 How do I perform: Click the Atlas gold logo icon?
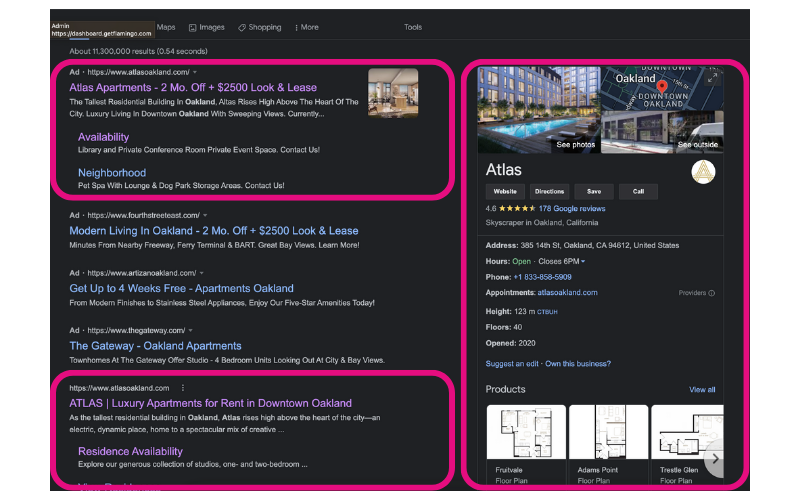point(703,172)
